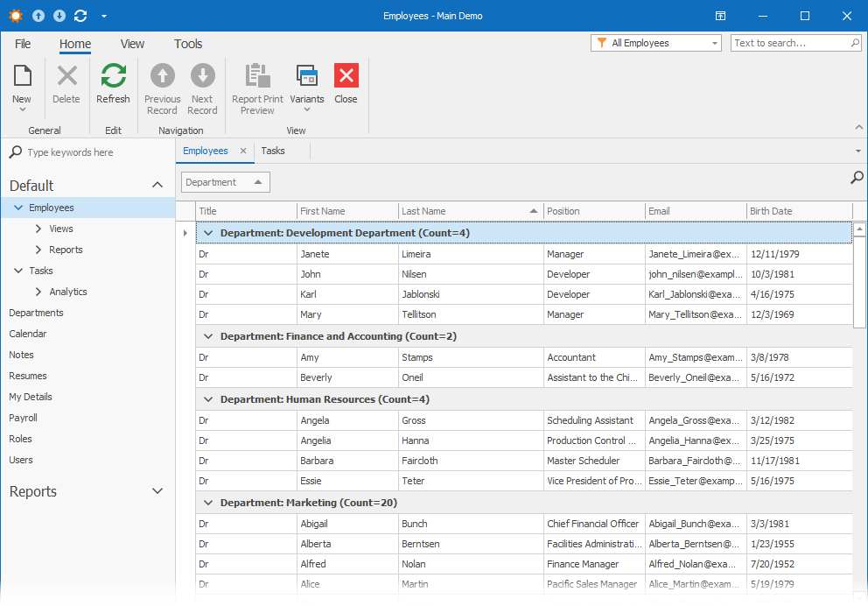The width and height of the screenshot is (868, 606).
Task: Open Roles in navigation
Action: coord(20,440)
